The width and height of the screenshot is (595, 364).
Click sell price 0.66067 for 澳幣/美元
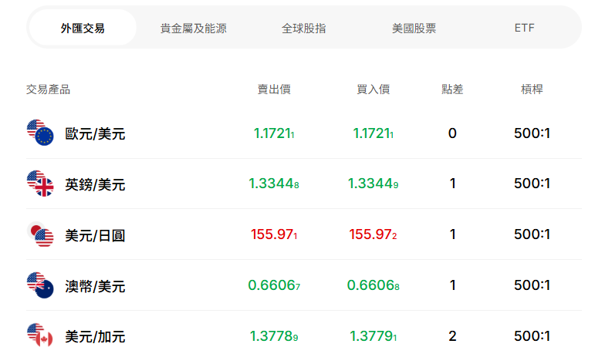274,285
